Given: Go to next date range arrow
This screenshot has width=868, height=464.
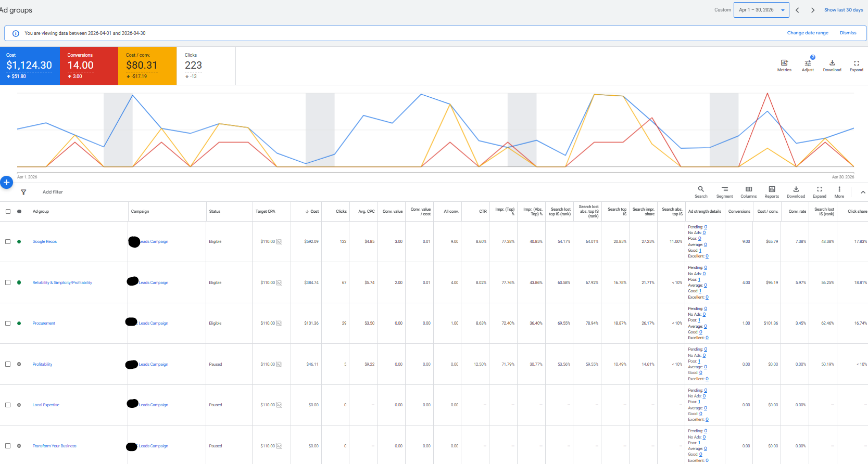Looking at the screenshot, I should coord(813,10).
